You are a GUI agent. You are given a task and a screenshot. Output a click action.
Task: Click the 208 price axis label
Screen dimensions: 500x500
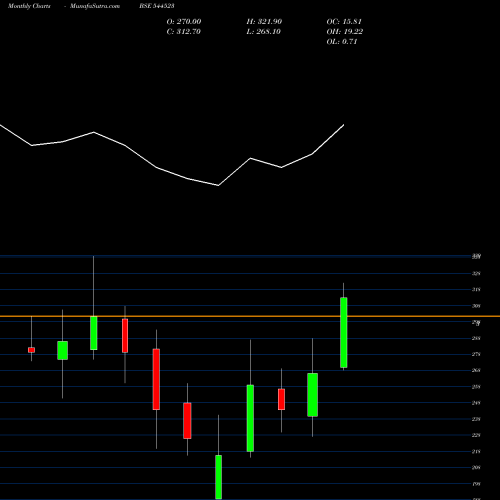point(476,467)
